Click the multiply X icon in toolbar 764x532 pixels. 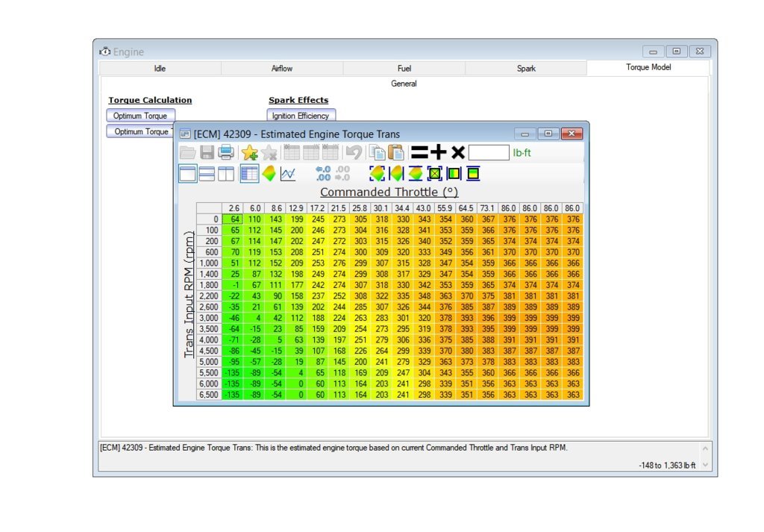coord(457,152)
